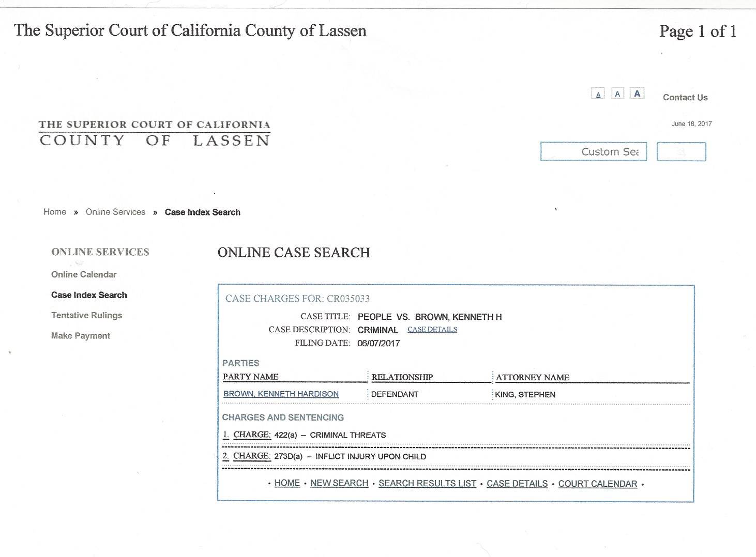
Task: Click the Superior Court County of Lassen logo
Action: tap(155, 133)
